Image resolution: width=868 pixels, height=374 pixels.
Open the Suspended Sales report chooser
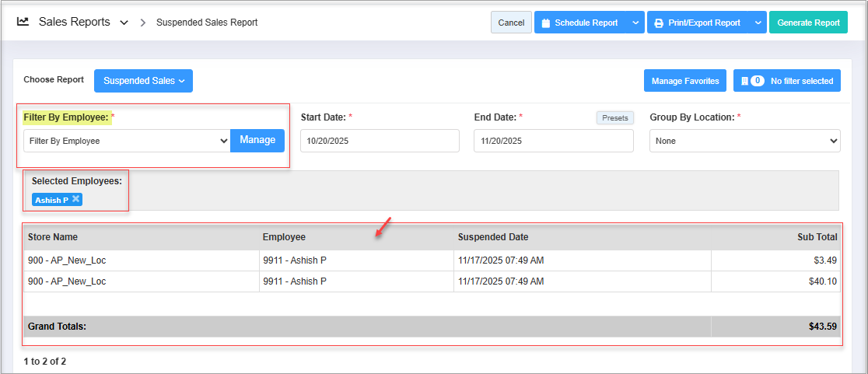[143, 81]
